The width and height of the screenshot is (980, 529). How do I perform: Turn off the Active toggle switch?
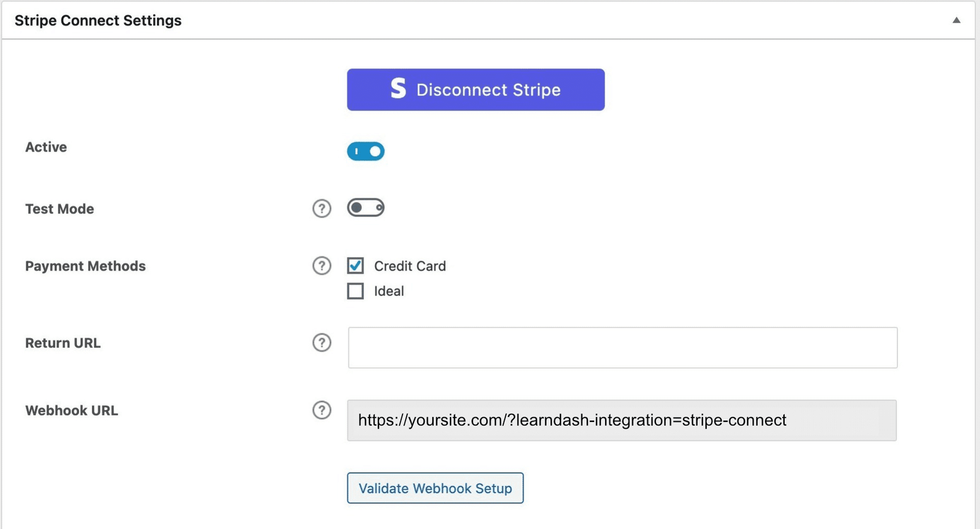tap(366, 151)
